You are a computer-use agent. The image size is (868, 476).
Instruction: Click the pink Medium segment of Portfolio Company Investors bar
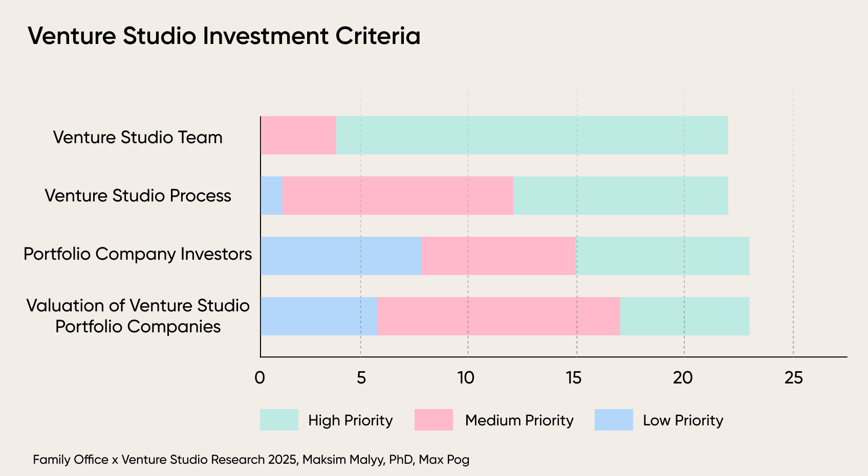click(498, 256)
